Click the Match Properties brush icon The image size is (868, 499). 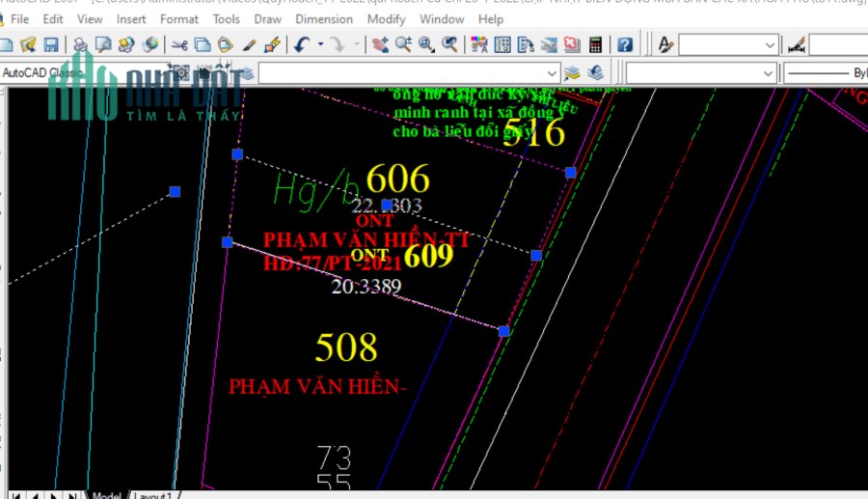tap(249, 44)
